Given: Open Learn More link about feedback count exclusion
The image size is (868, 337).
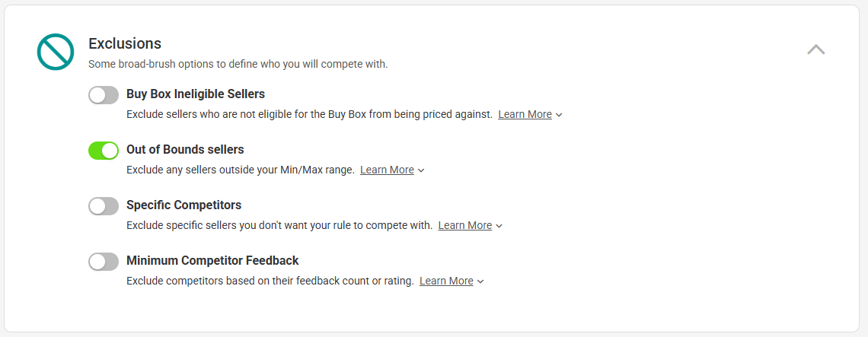Looking at the screenshot, I should pyautogui.click(x=446, y=281).
